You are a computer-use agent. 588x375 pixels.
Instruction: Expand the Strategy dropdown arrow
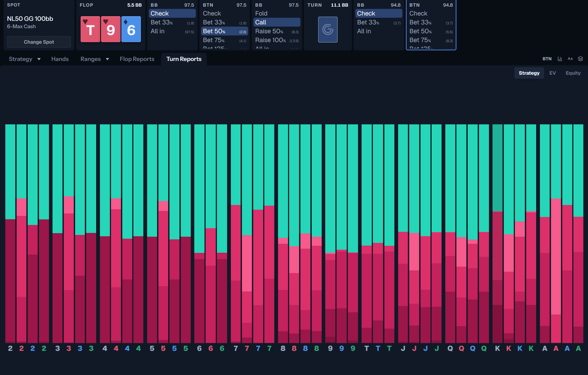[39, 59]
